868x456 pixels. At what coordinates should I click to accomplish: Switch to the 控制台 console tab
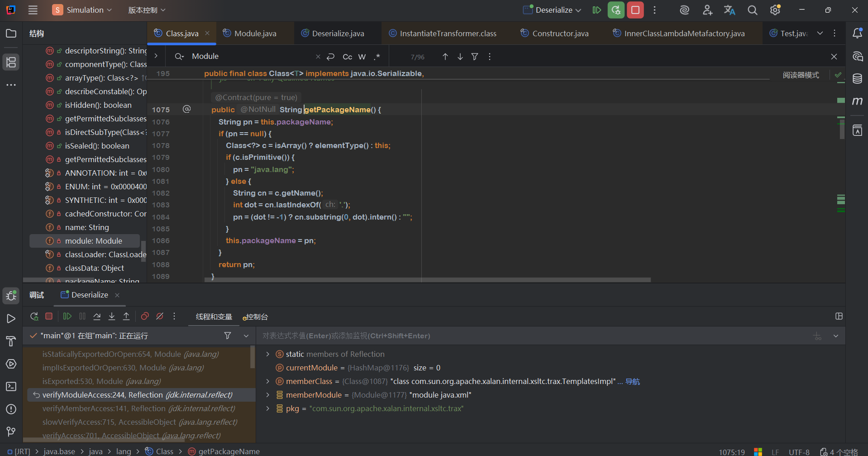point(256,317)
